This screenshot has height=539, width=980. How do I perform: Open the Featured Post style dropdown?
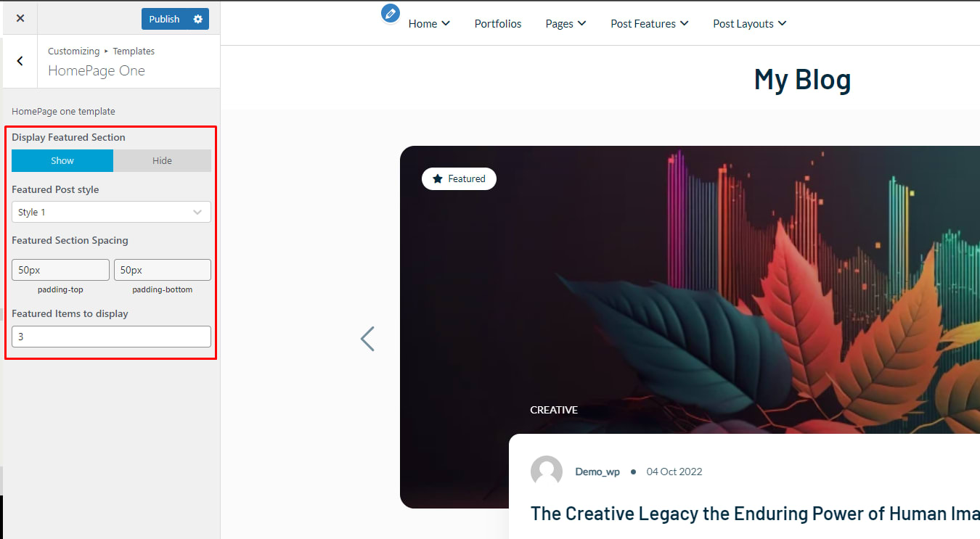[111, 212]
